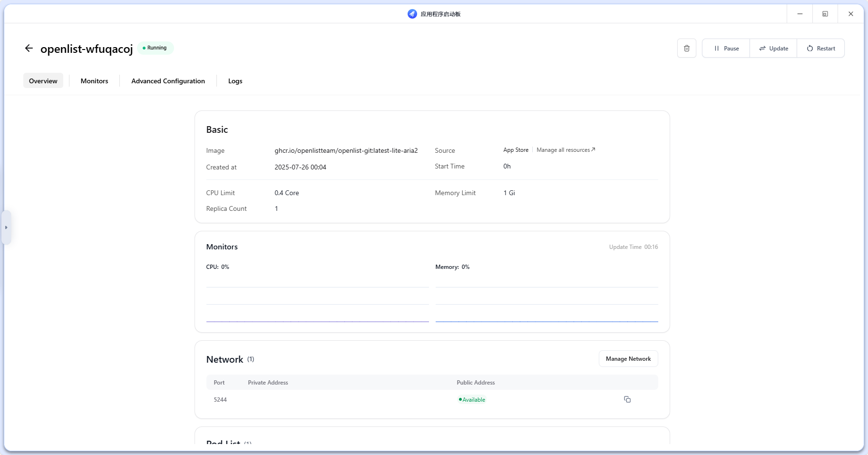Click the Public Address column header
The width and height of the screenshot is (868, 455).
[476, 383]
